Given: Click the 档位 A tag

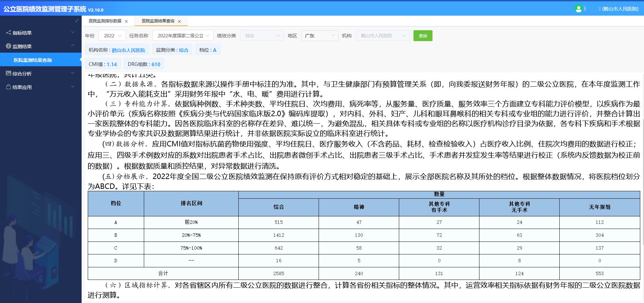Looking at the screenshot, I should coord(208,50).
